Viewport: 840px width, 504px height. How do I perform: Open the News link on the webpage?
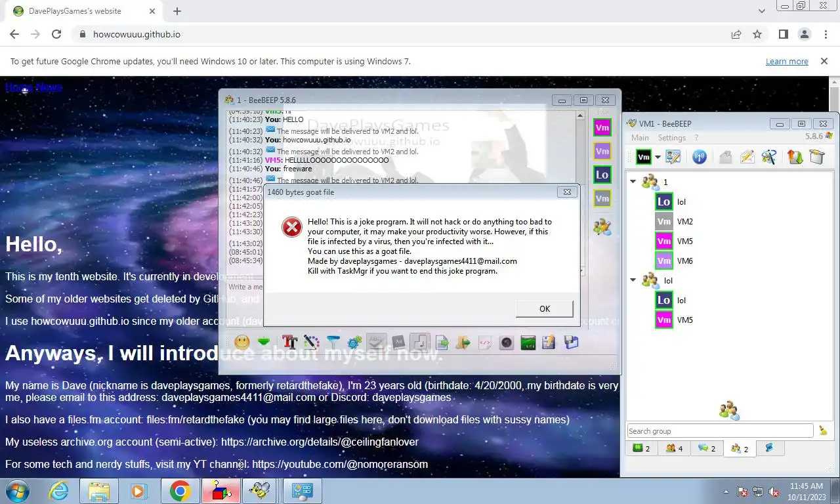point(49,87)
